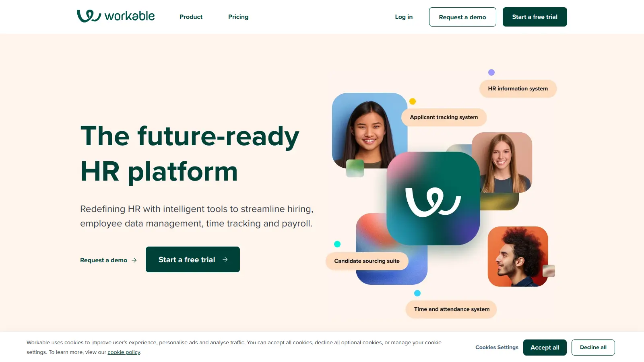Click the Log in link
Viewport: 644px width, 362px height.
(404, 17)
